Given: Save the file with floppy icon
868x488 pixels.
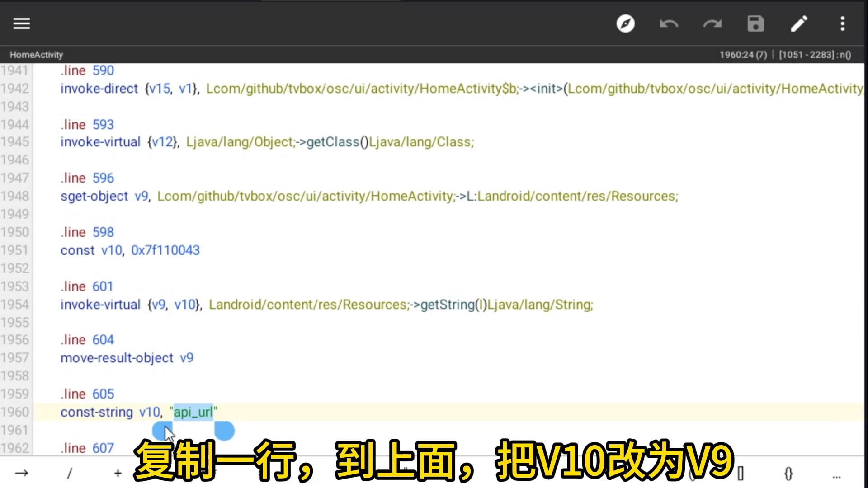Looking at the screenshot, I should (755, 23).
